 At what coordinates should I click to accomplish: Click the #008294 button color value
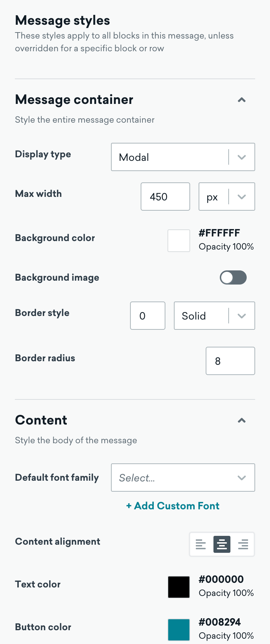tap(219, 622)
